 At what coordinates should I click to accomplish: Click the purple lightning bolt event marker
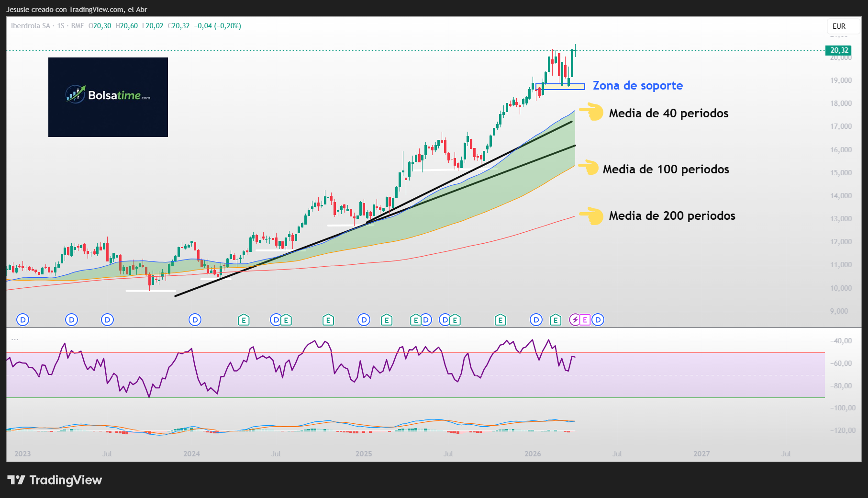click(x=575, y=320)
